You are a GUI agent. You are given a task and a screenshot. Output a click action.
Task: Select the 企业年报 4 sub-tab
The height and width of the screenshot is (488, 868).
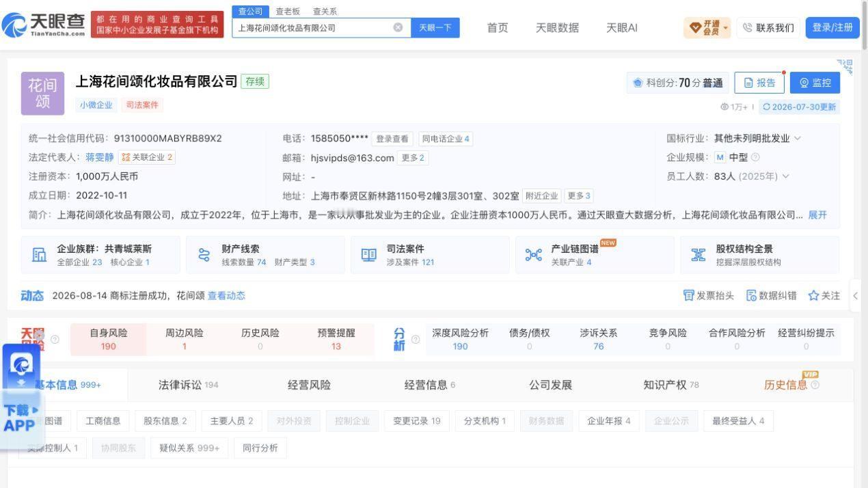pos(609,421)
